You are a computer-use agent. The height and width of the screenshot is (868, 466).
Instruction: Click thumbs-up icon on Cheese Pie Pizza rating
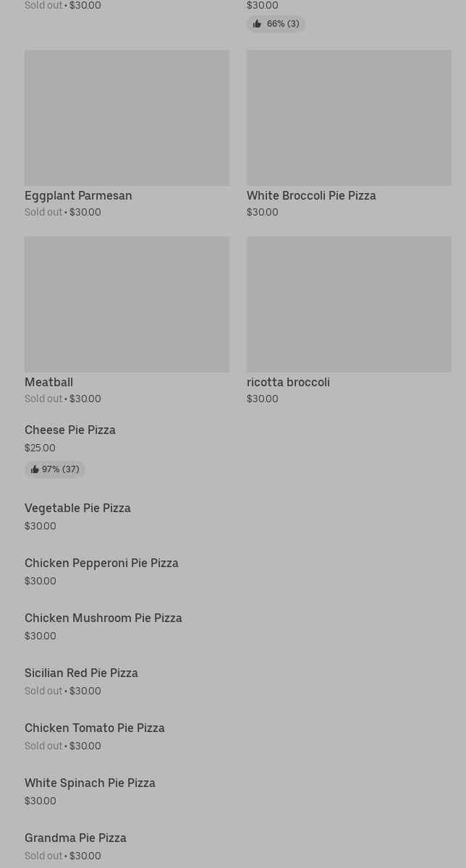(35, 469)
